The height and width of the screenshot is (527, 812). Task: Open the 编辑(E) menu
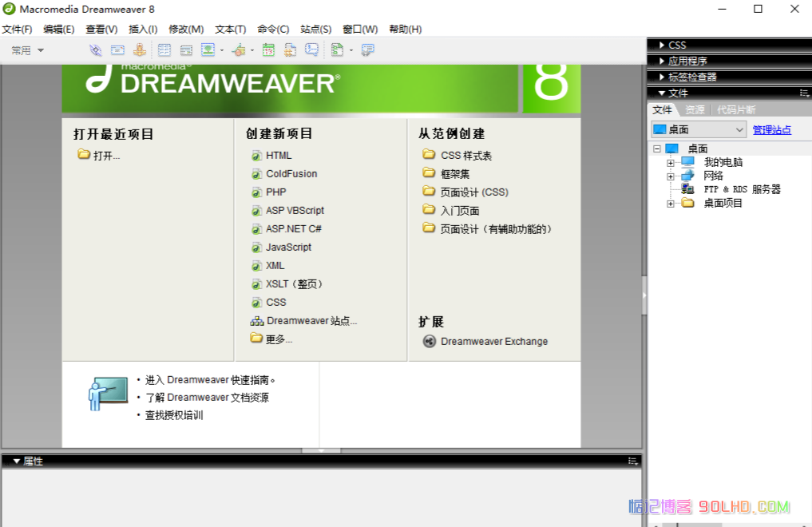59,30
